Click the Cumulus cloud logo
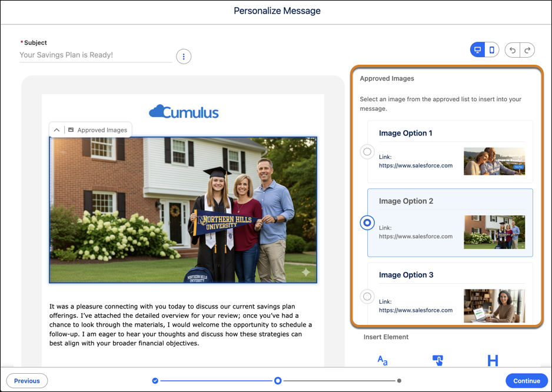This screenshot has width=552, height=392. pos(184,112)
